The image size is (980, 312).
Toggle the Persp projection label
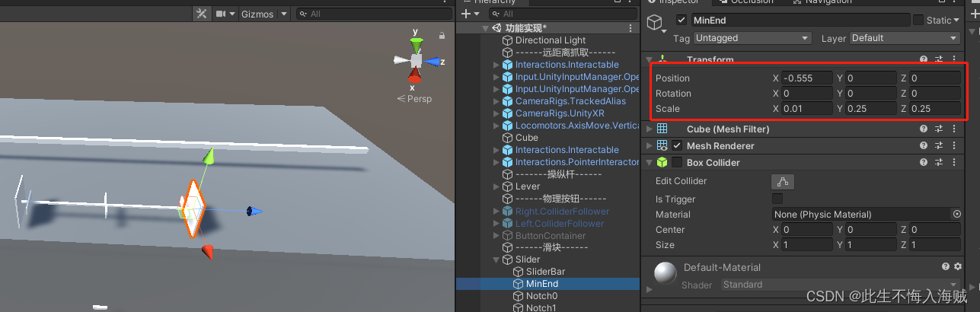pos(415,99)
